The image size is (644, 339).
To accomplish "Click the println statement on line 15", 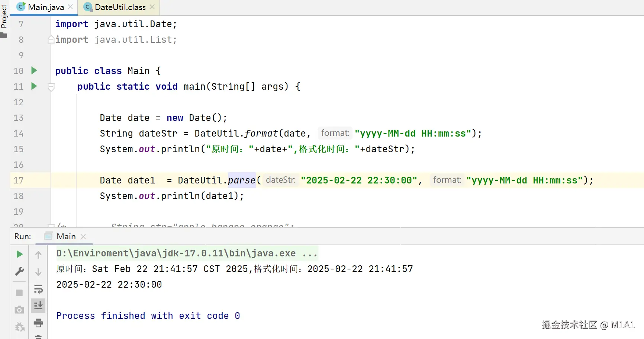I will [x=257, y=149].
